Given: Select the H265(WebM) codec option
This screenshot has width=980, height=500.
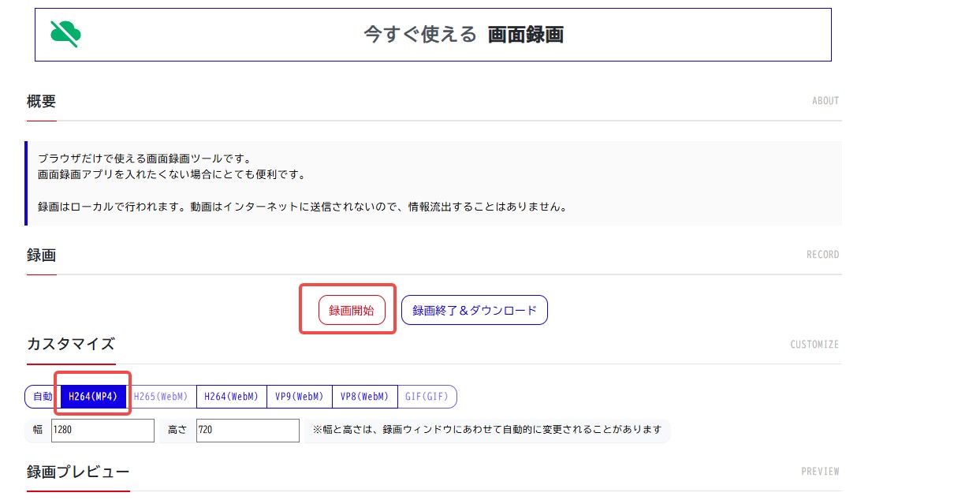Looking at the screenshot, I should (161, 396).
